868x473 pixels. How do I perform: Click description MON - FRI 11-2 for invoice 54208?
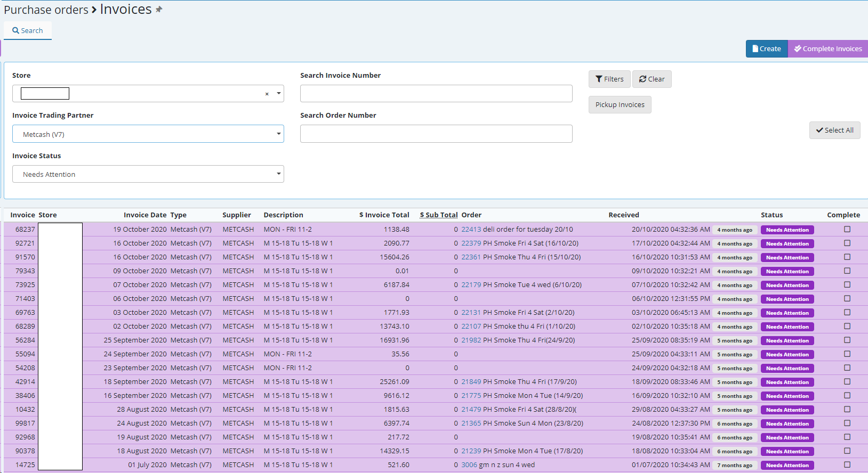[288, 368]
